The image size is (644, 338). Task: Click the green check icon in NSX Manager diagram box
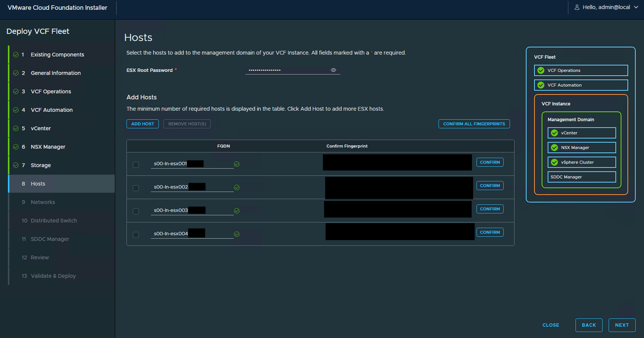(554, 148)
